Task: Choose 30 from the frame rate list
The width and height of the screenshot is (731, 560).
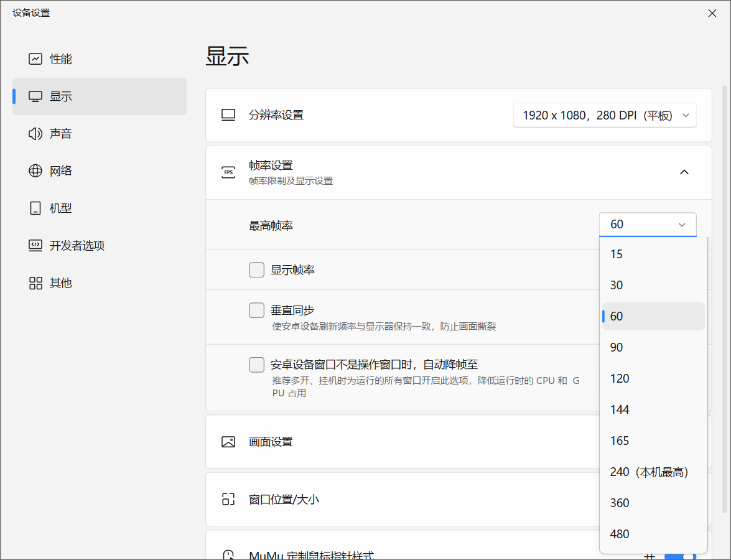Action: point(653,285)
